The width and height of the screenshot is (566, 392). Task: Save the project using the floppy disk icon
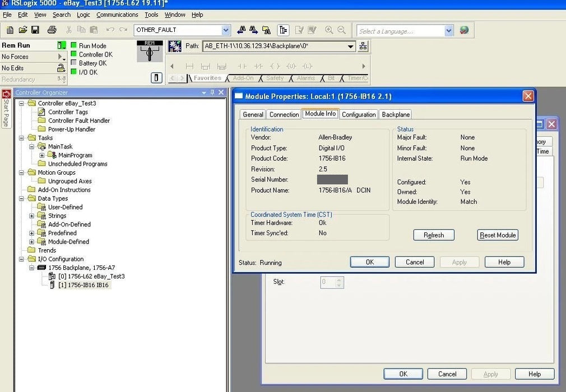pos(35,30)
